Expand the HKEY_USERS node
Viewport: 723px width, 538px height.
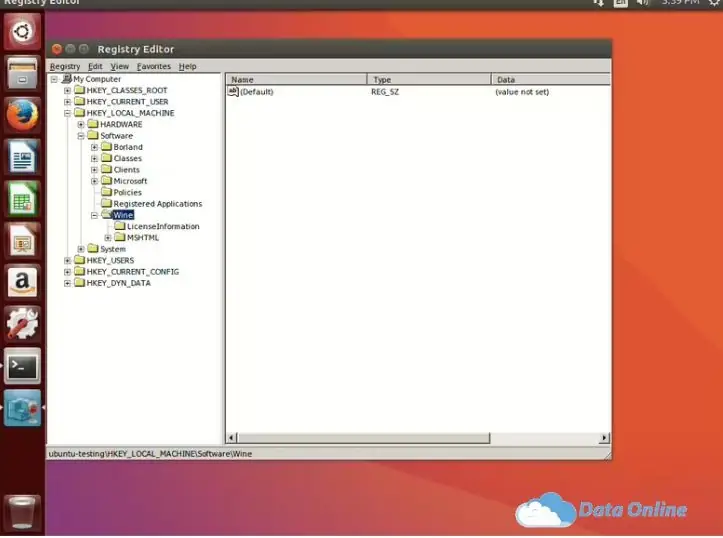[67, 260]
